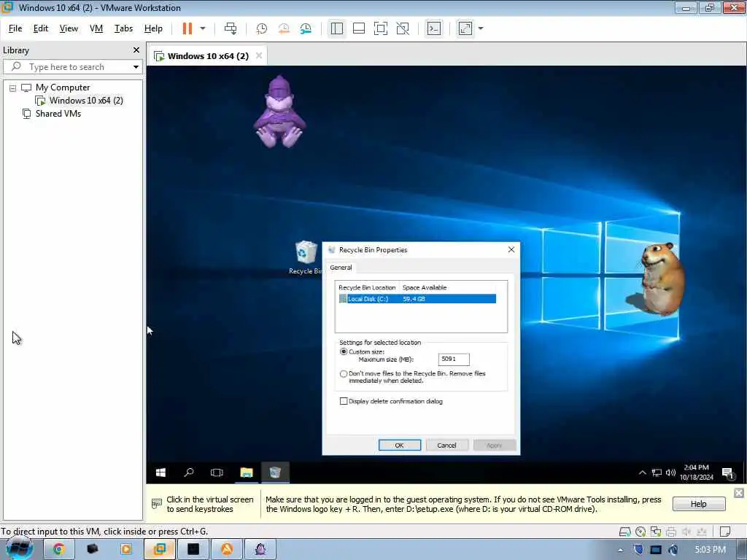Click the Avast icon on host taskbar
This screenshot has width=747, height=560.
[x=227, y=549]
